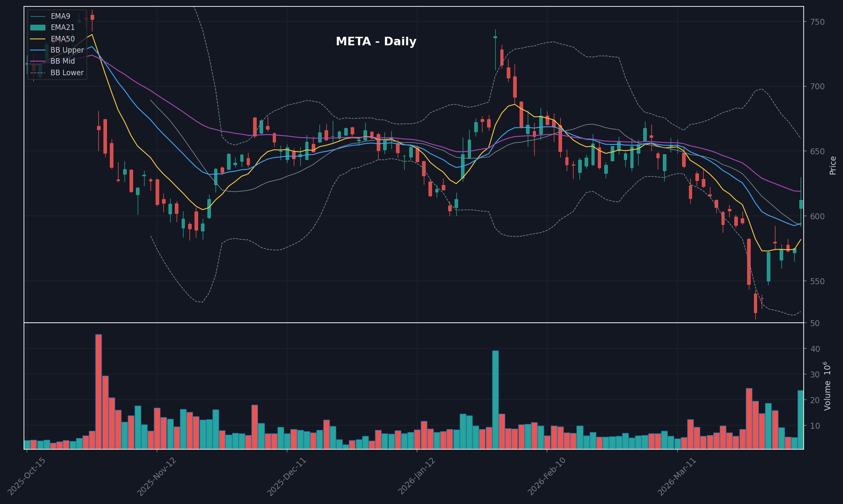The height and width of the screenshot is (504, 843).
Task: Click the 550 price axis tick label
Action: pos(816,281)
